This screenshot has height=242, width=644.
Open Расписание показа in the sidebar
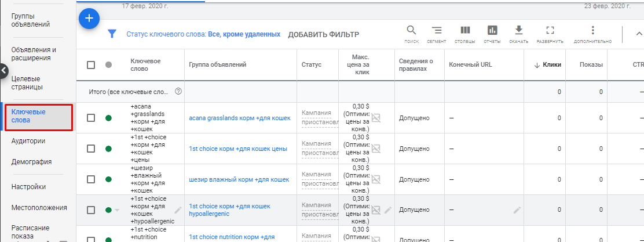pos(31,232)
